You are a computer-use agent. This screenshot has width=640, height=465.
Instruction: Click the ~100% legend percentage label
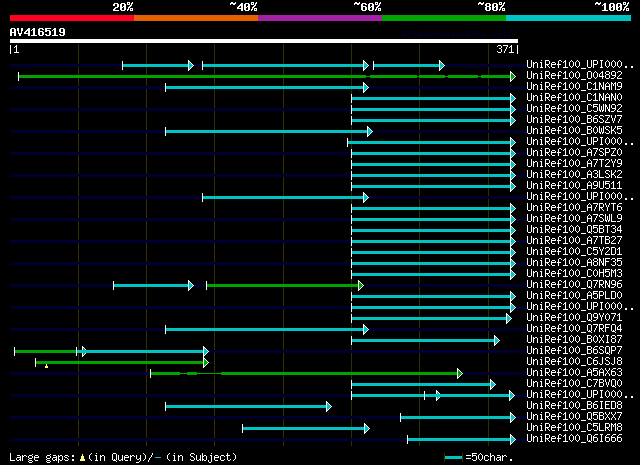pyautogui.click(x=612, y=7)
